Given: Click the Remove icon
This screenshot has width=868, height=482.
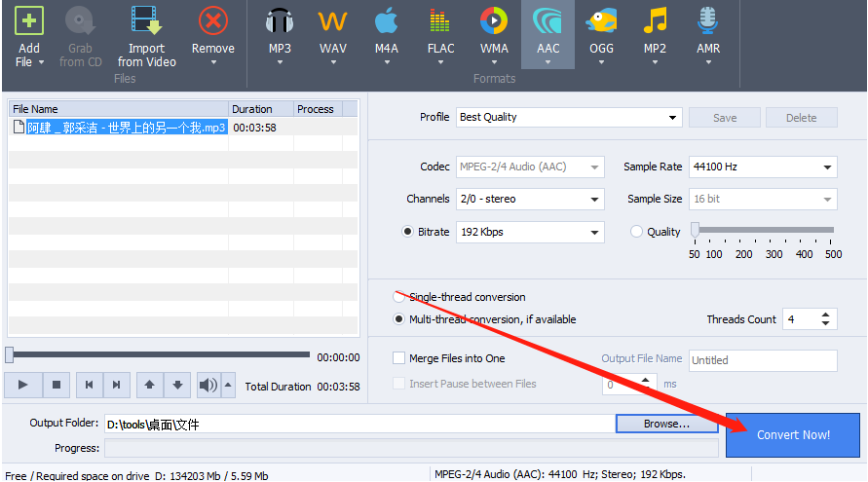Looking at the screenshot, I should (x=213, y=21).
